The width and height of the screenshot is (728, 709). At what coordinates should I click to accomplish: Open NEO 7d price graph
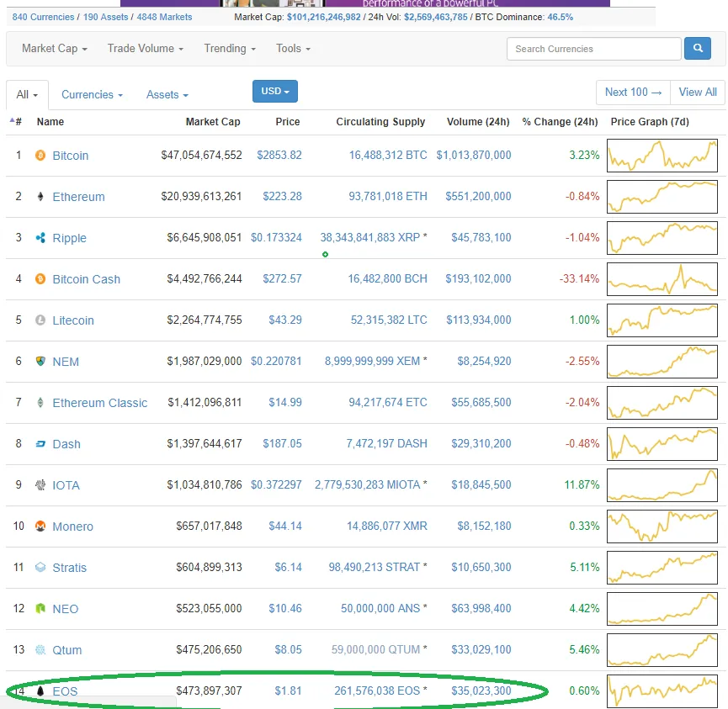point(662,609)
